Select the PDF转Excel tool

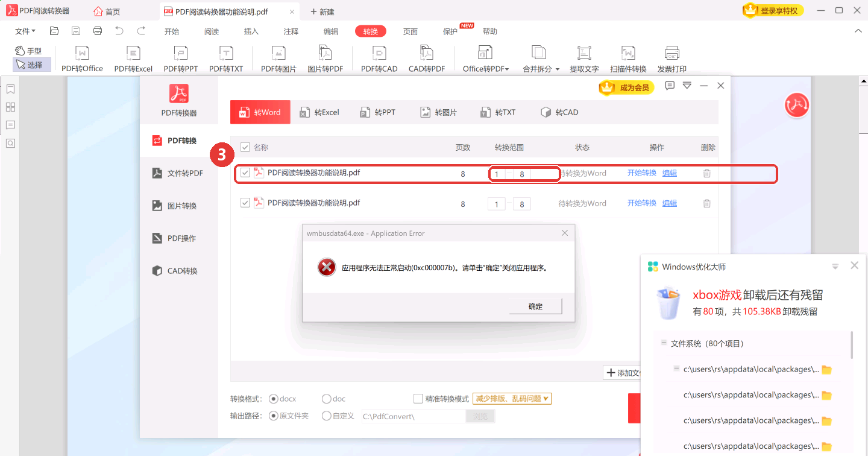pos(133,59)
